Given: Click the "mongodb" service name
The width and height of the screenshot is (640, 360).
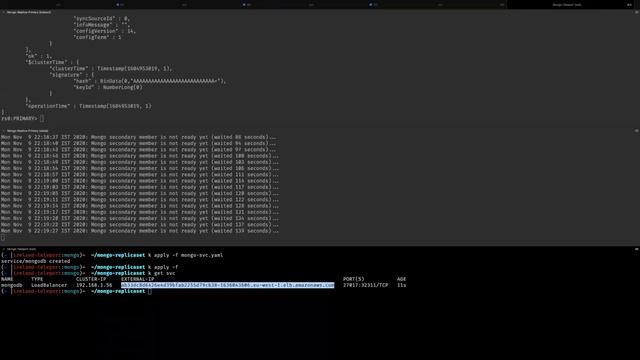Looking at the screenshot, I should (11, 285).
